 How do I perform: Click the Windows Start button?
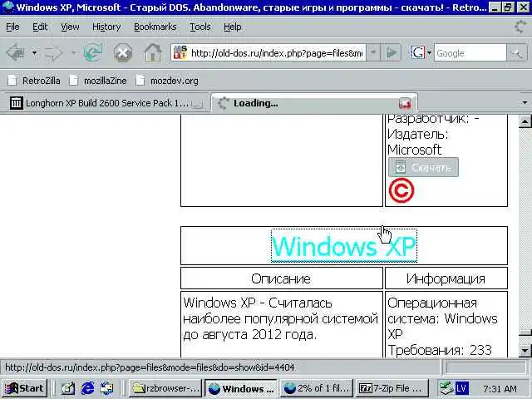(x=24, y=388)
